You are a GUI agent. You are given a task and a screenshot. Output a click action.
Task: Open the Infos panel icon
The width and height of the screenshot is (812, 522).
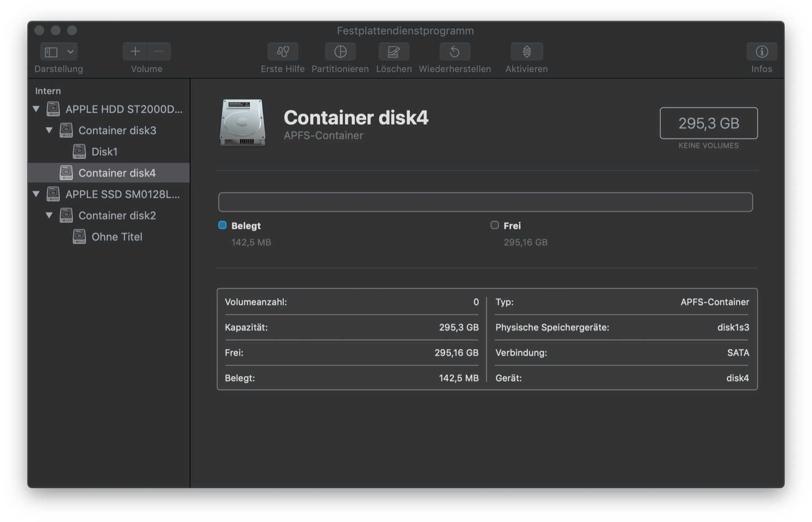coord(761,52)
